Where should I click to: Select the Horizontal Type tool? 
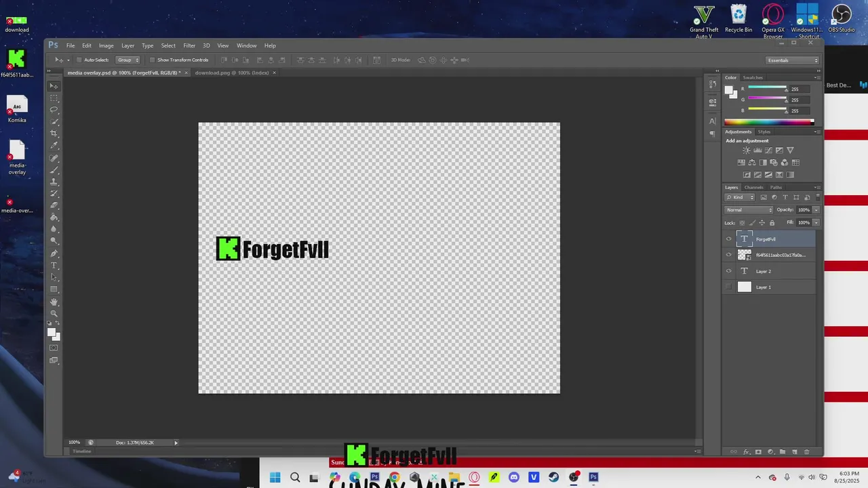pos(54,265)
